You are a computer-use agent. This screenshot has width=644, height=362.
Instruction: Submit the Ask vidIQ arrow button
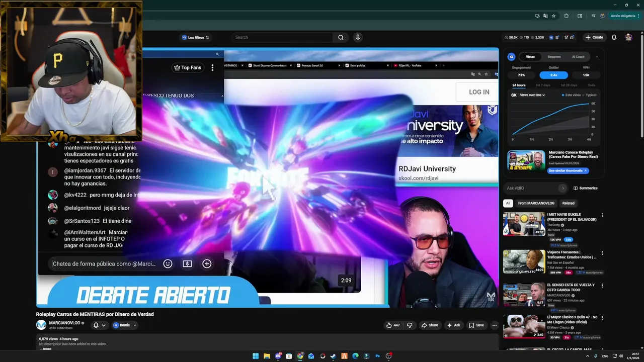pyautogui.click(x=562, y=188)
